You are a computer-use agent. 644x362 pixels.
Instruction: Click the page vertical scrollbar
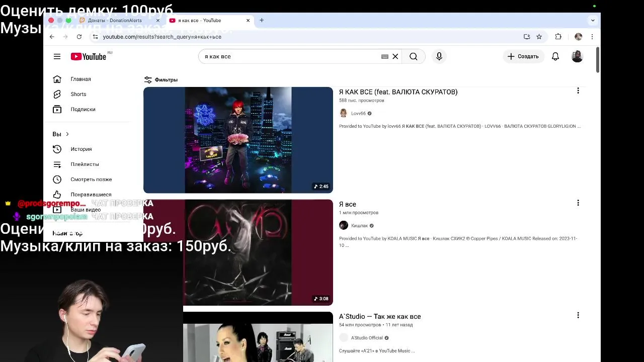[597, 60]
